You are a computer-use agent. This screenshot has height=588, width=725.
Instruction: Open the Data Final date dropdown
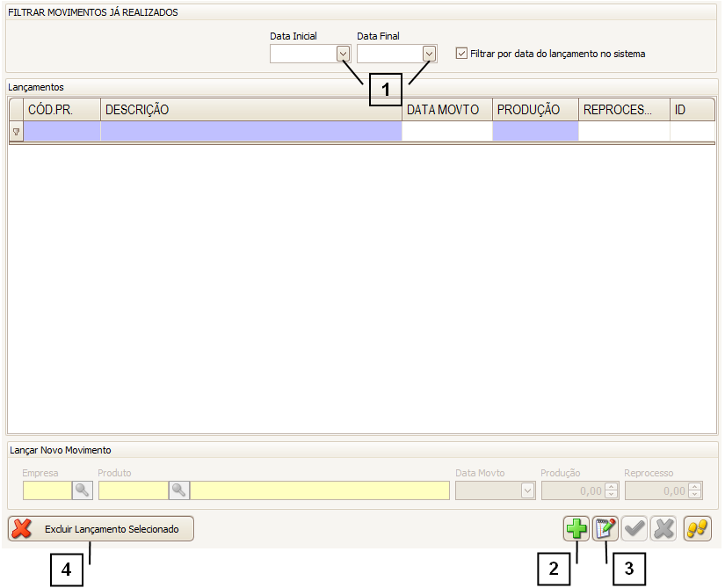tap(429, 54)
